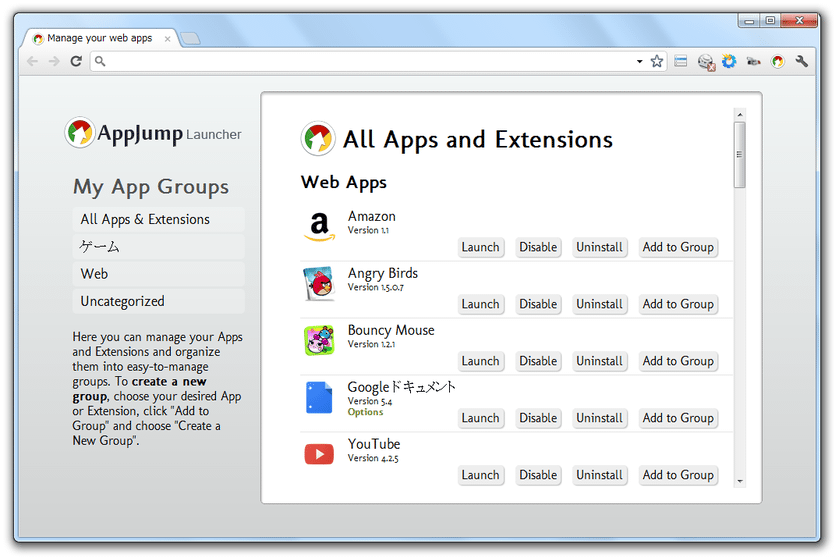This screenshot has width=839, height=558.
Task: Close the Manage your web apps tab
Action: [x=167, y=39]
